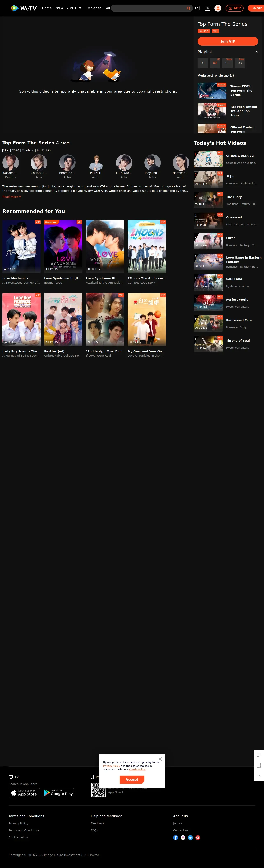
Task: Open Instagram social icon
Action: [x=183, y=837]
